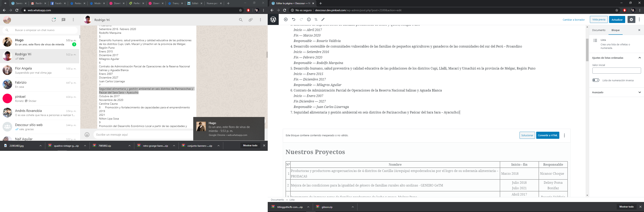Open Fabrizio chat
Screen dimensions: 644x212
[40, 85]
